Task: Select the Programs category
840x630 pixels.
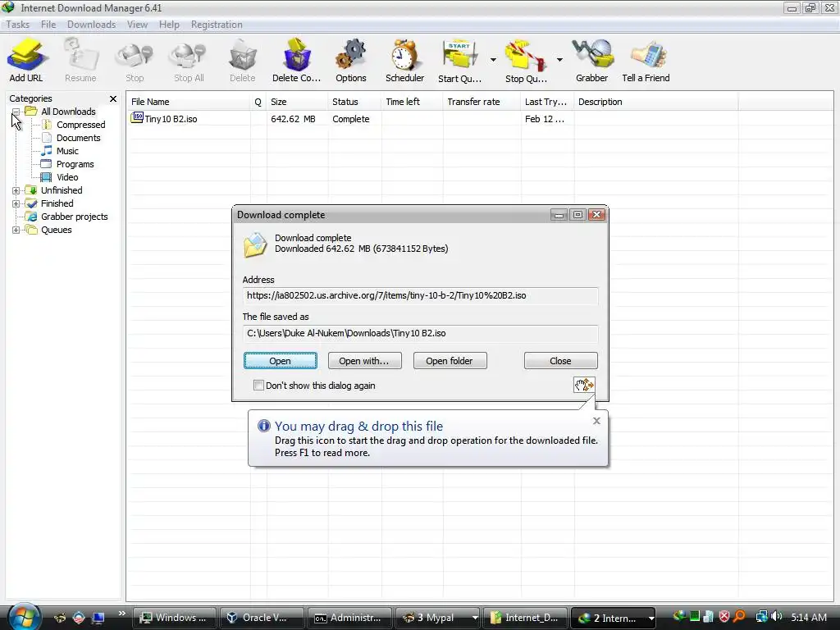Action: pyautogui.click(x=75, y=164)
